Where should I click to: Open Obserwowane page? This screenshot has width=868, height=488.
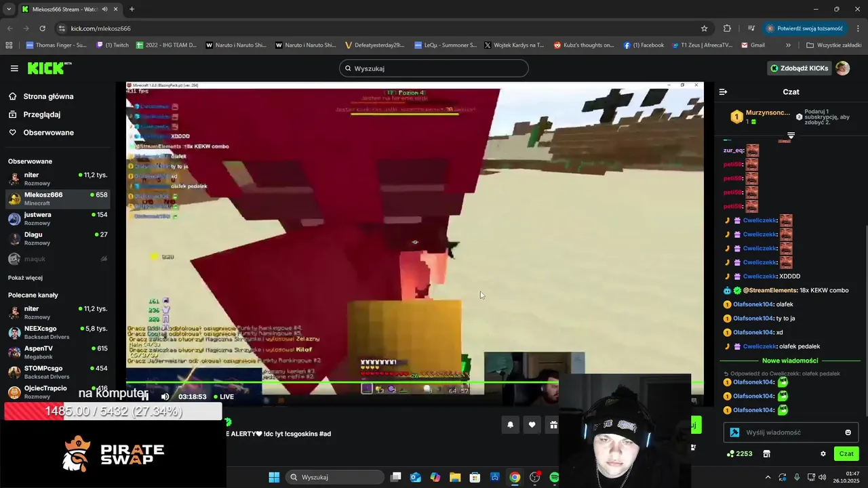(x=48, y=132)
